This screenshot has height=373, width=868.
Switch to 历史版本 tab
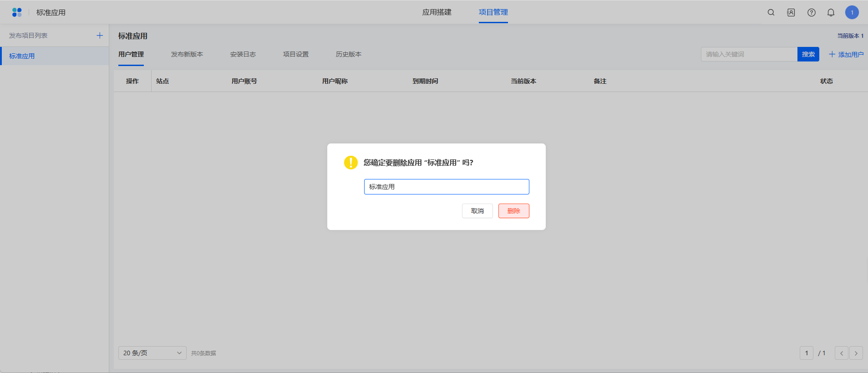349,54
